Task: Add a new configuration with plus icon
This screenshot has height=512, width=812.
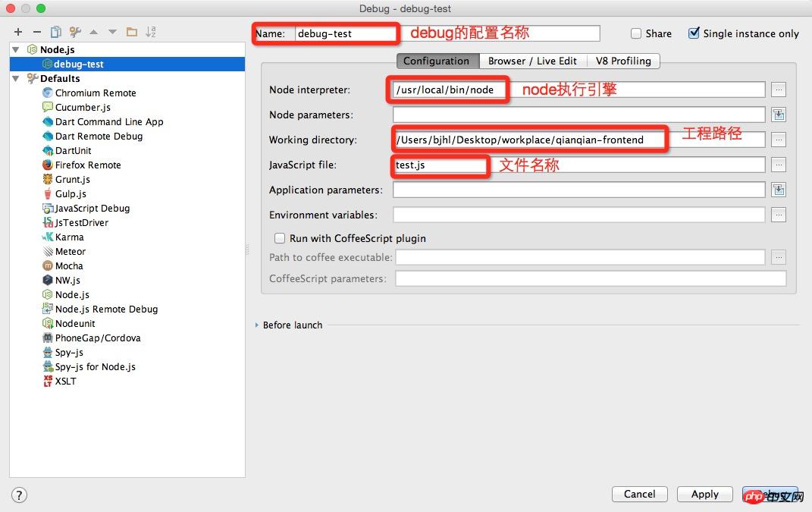Action: pyautogui.click(x=18, y=32)
